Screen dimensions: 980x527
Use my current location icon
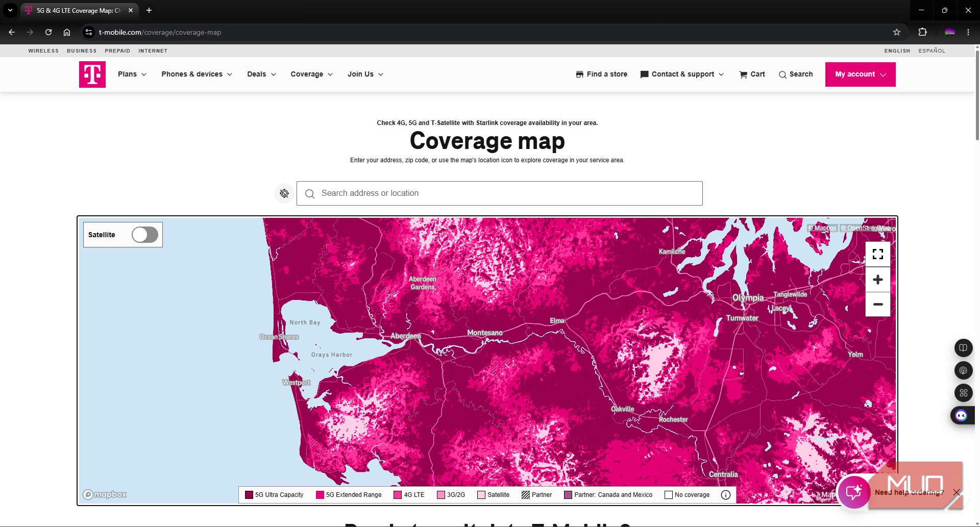[x=284, y=193]
